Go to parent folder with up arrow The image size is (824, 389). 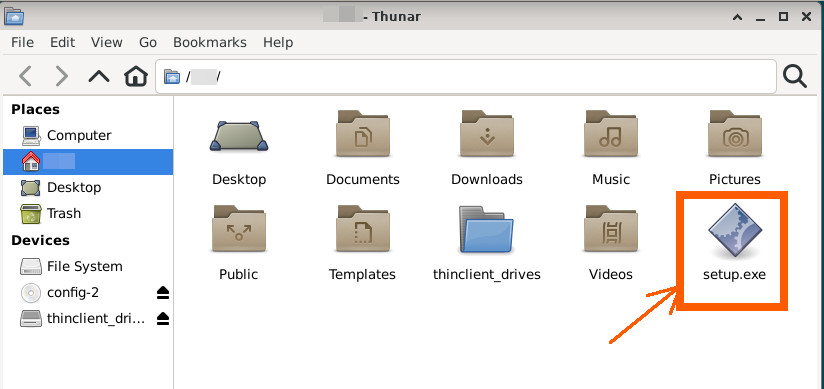99,77
